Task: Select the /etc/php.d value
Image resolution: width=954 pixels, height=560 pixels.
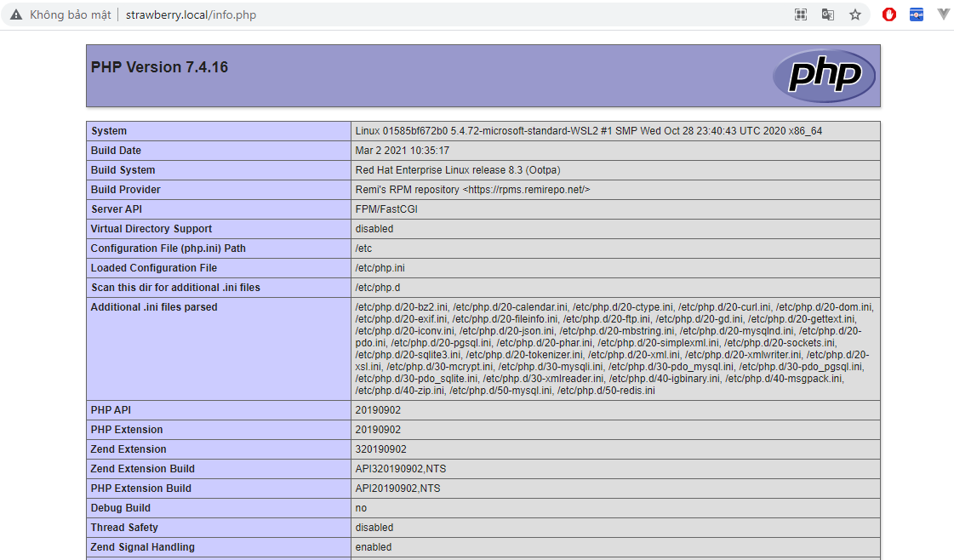Action: point(377,287)
